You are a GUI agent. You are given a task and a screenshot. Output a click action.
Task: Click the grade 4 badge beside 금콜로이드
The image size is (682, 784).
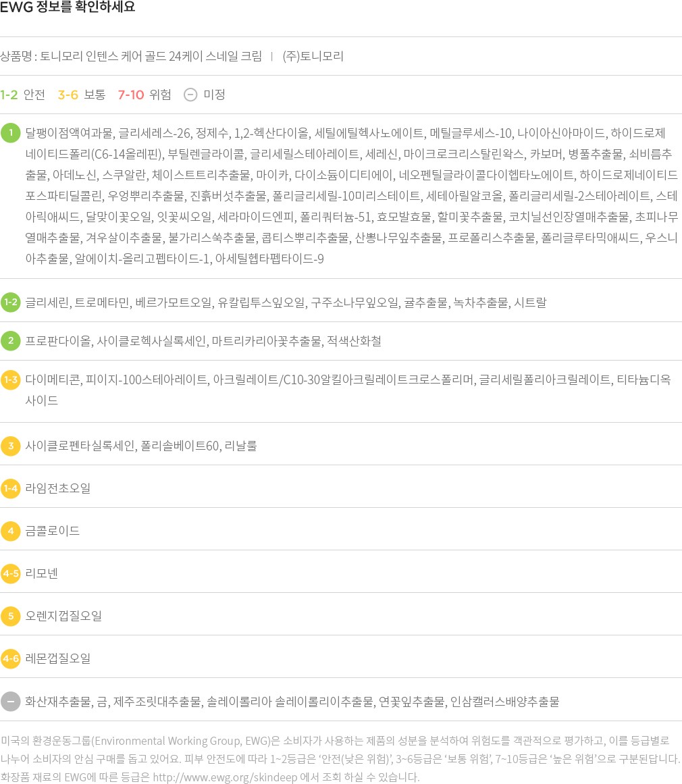pos(11,531)
